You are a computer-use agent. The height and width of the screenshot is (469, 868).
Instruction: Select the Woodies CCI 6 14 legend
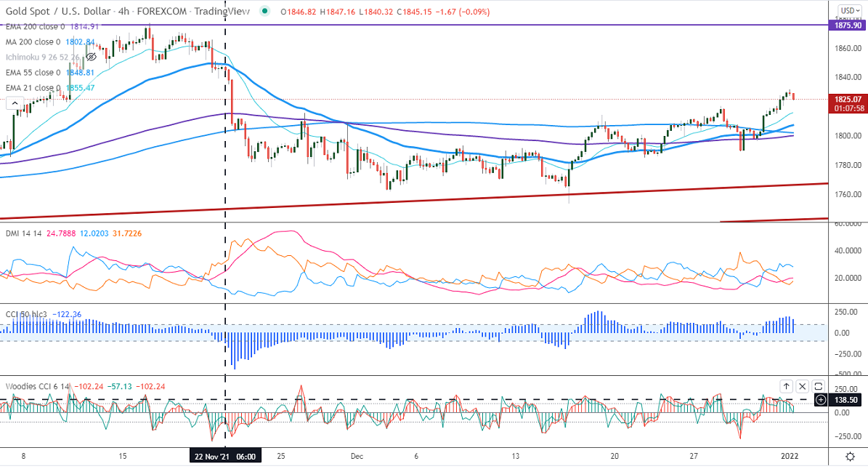[x=38, y=386]
